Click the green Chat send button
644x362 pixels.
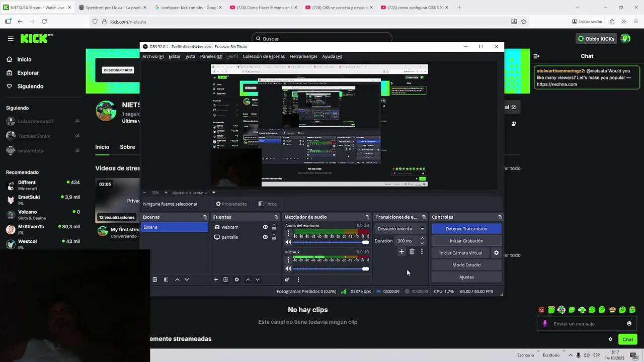tap(627, 339)
